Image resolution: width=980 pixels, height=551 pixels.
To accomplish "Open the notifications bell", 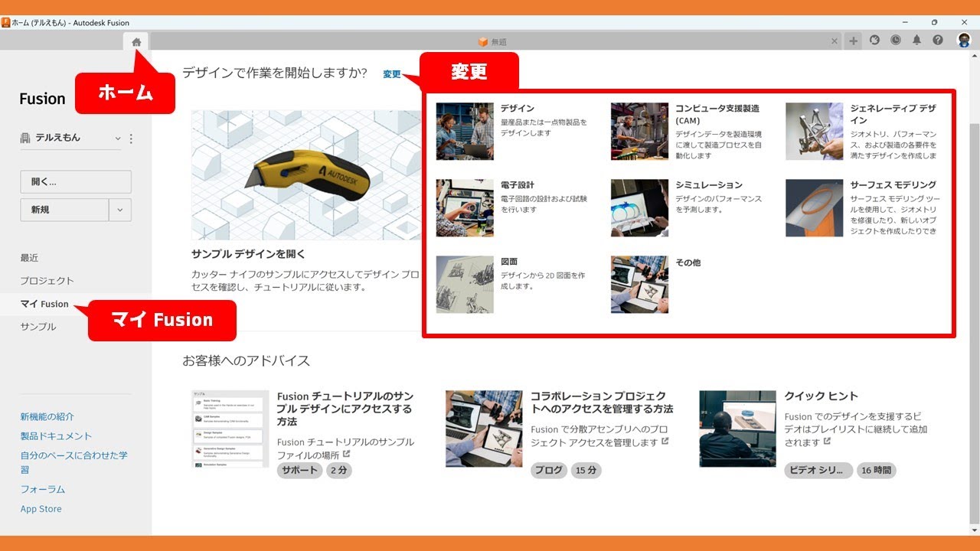I will (x=916, y=41).
